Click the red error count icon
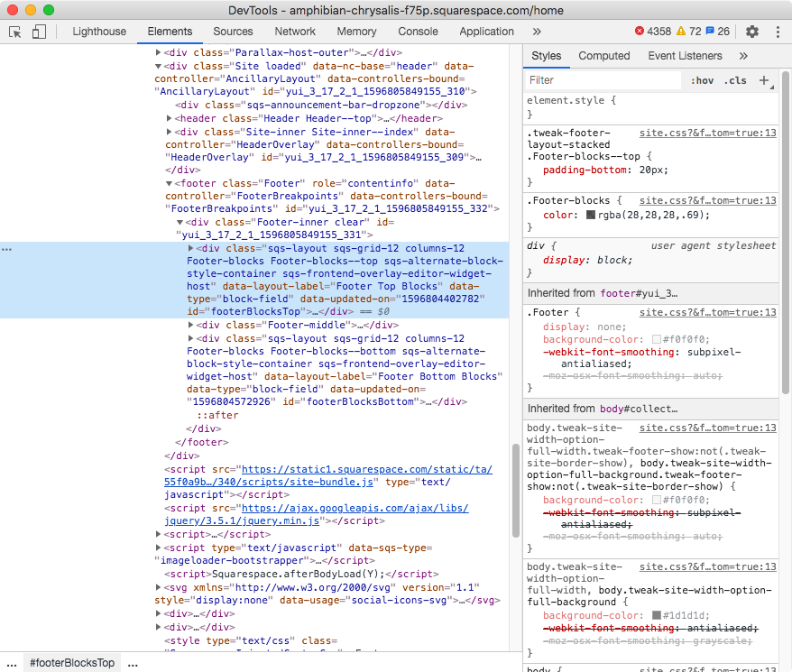 tap(640, 32)
